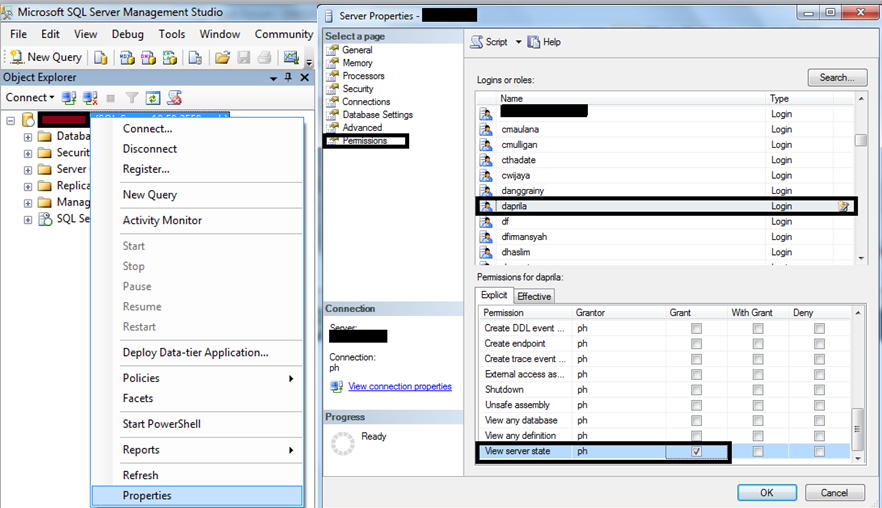Image resolution: width=882 pixels, height=508 pixels.
Task: Click the permissions list scrollbar thumb
Action: [857, 429]
